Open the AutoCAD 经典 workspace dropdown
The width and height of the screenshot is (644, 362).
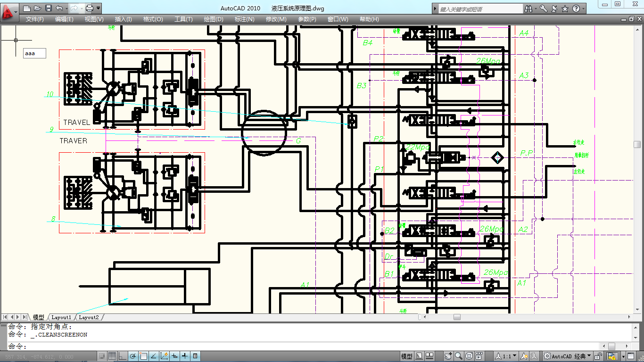tap(568, 356)
